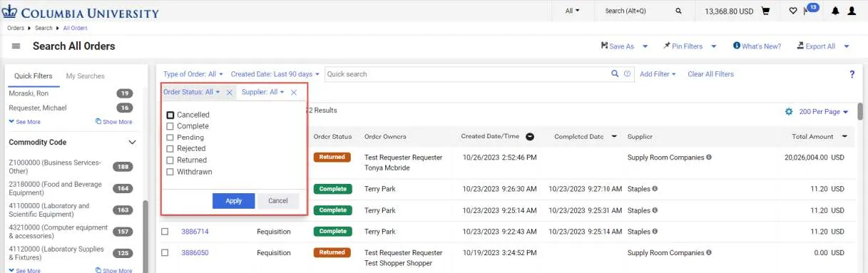Apply the order status filter
Screen dimensions: 868x273
(x=233, y=201)
